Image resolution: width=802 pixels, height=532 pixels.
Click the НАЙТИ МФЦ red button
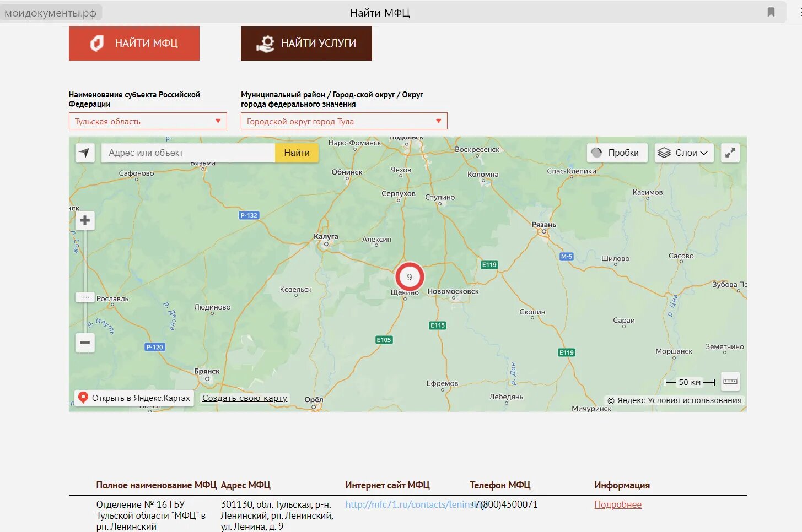(x=134, y=43)
